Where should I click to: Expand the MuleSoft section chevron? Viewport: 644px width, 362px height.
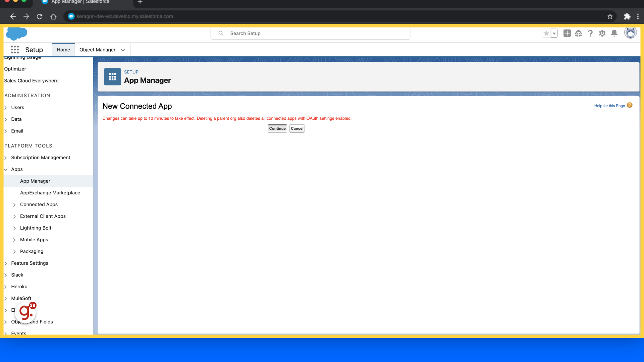coord(6,298)
